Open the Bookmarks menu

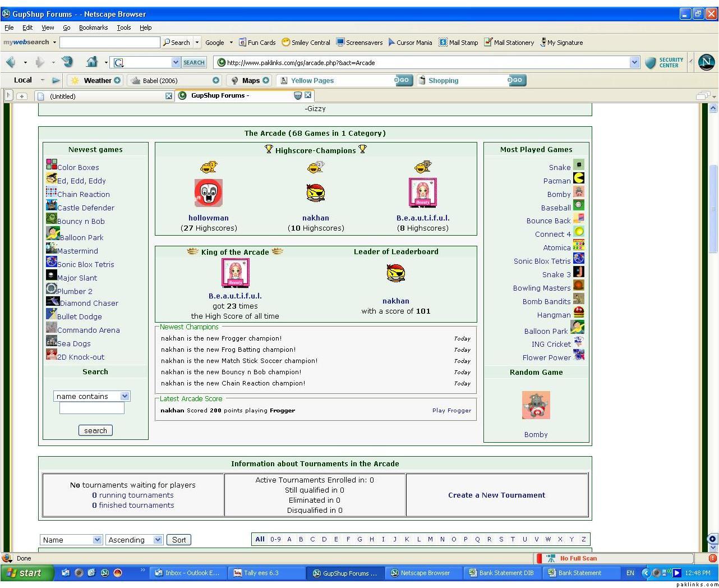click(93, 27)
